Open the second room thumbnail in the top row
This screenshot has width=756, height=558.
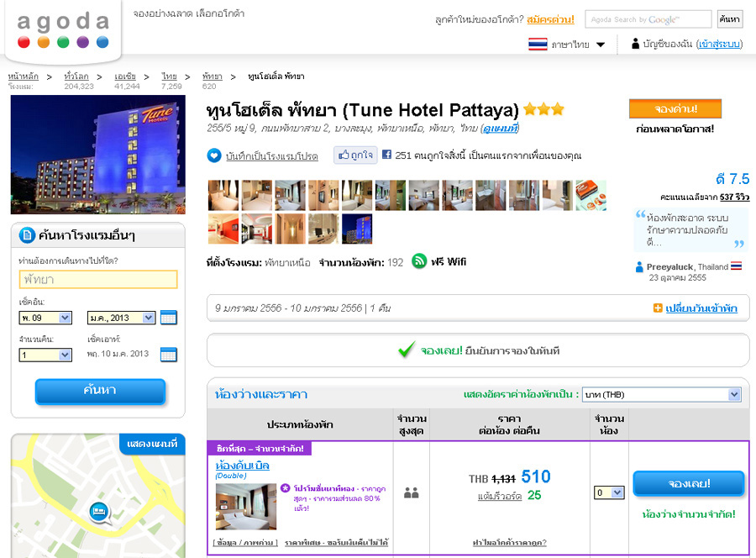tap(256, 195)
